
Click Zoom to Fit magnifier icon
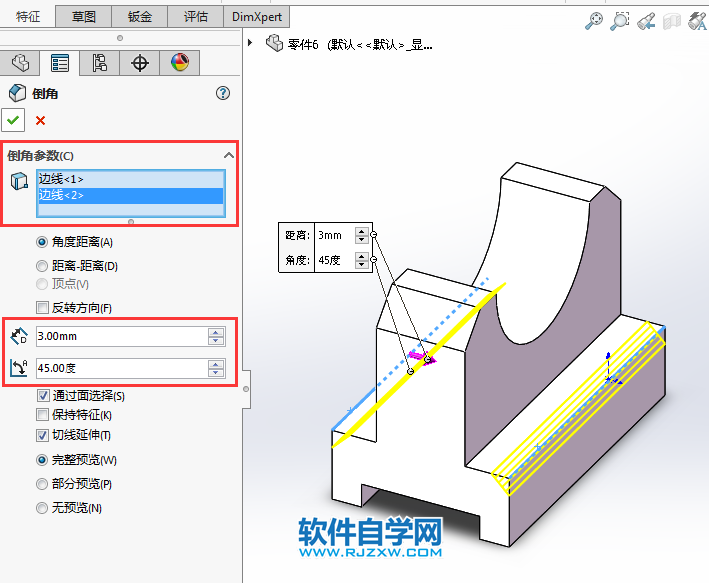tap(594, 21)
